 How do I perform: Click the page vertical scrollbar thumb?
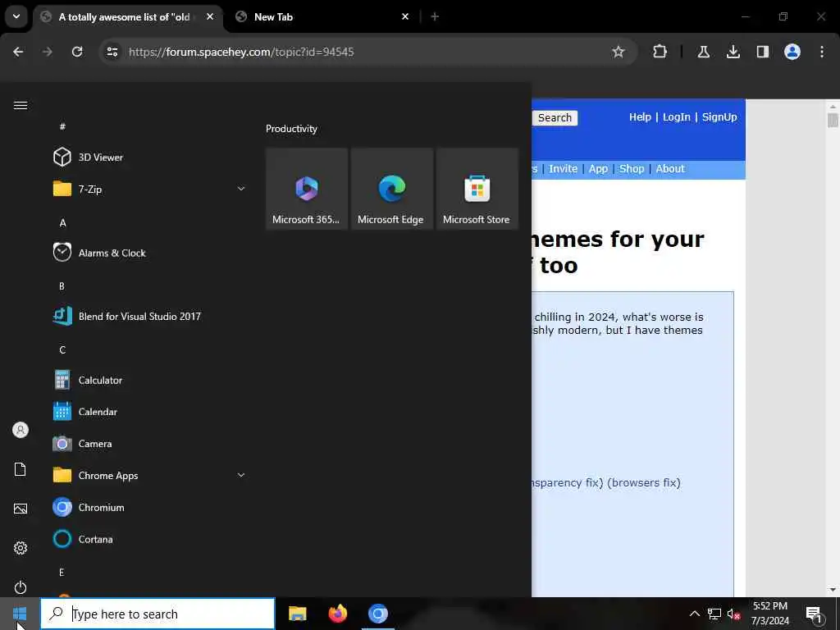tap(833, 120)
